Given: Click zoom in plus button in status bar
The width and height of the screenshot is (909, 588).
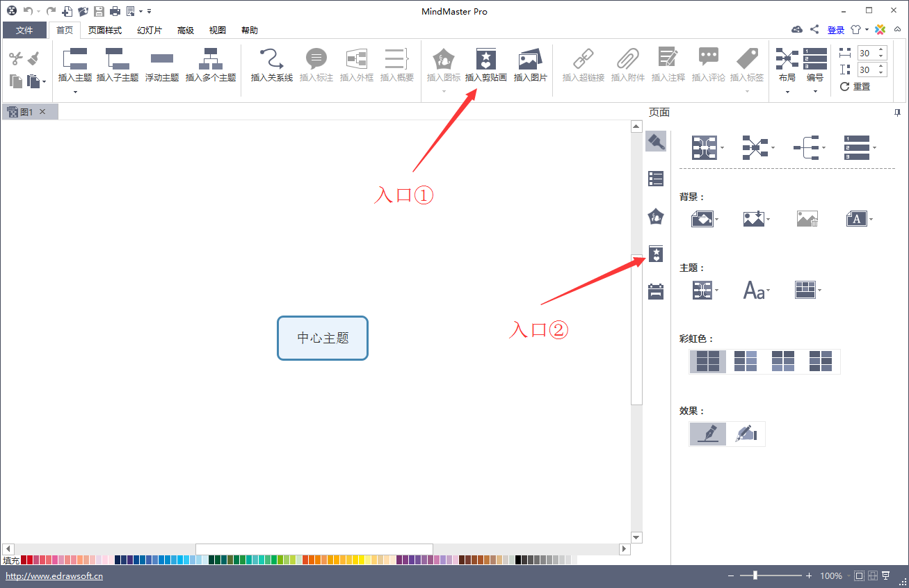Looking at the screenshot, I should [809, 575].
